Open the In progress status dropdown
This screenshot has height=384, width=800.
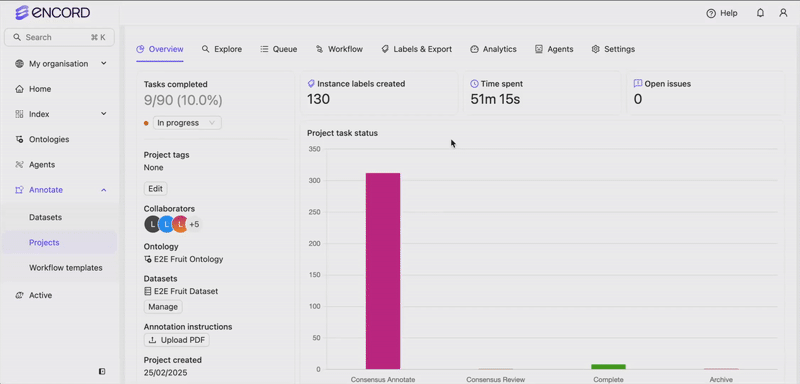187,123
